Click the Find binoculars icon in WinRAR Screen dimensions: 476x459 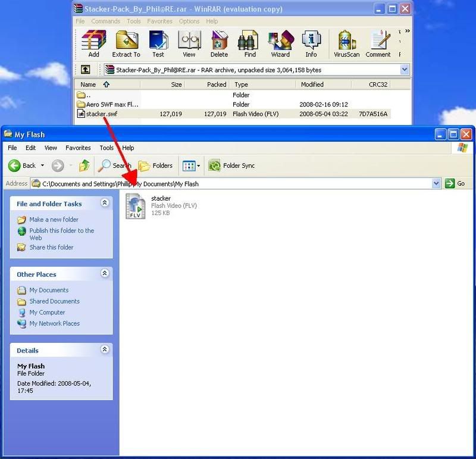[x=250, y=43]
